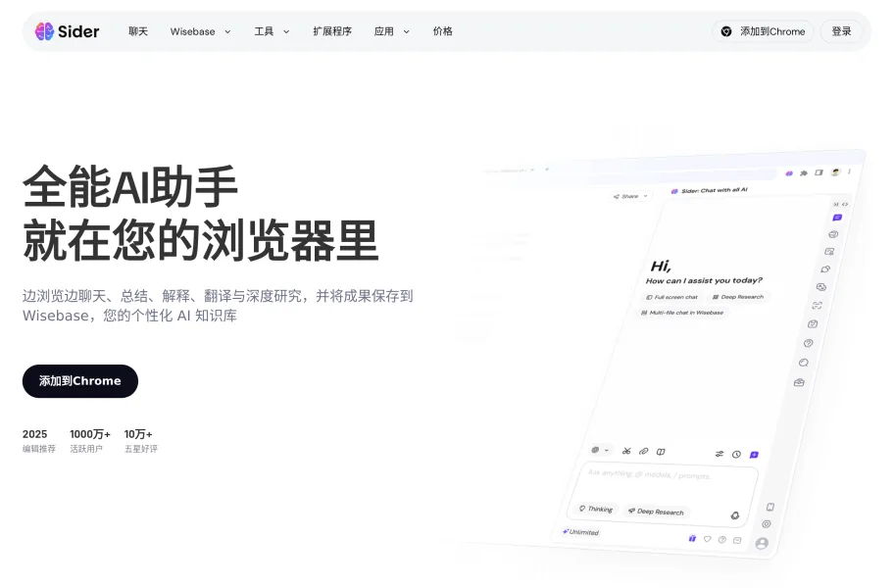Click the 2025 编辑推荐 stat
This screenshot has height=588, width=894.
[39, 441]
